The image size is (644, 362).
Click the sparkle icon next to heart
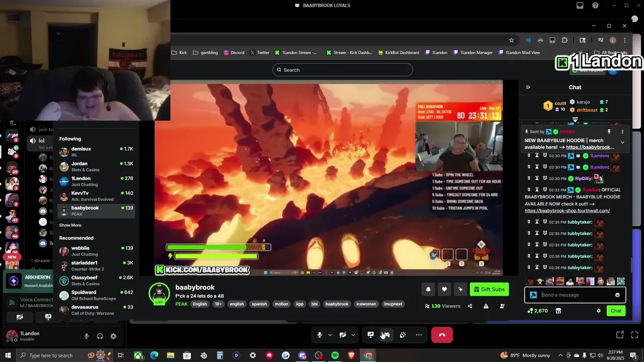point(460,289)
